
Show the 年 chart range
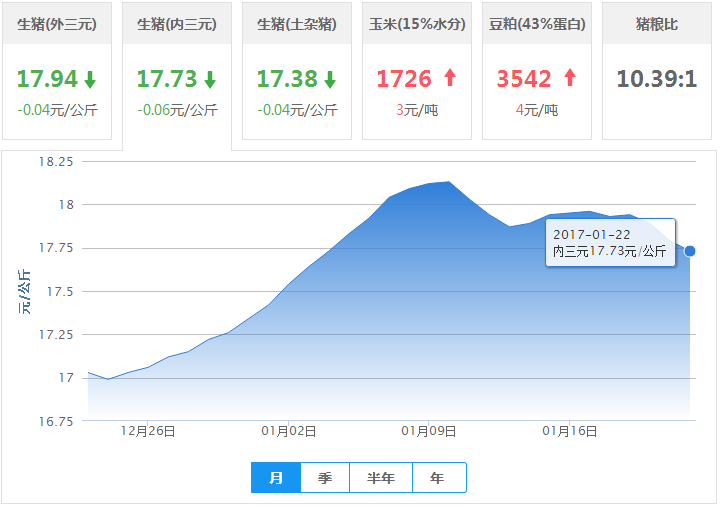click(x=438, y=478)
